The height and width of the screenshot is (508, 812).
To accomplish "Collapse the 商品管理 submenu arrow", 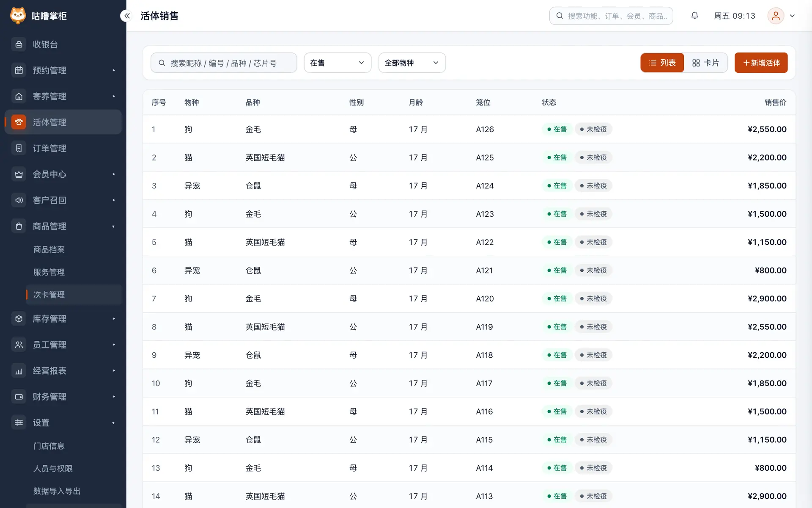I will pos(113,226).
